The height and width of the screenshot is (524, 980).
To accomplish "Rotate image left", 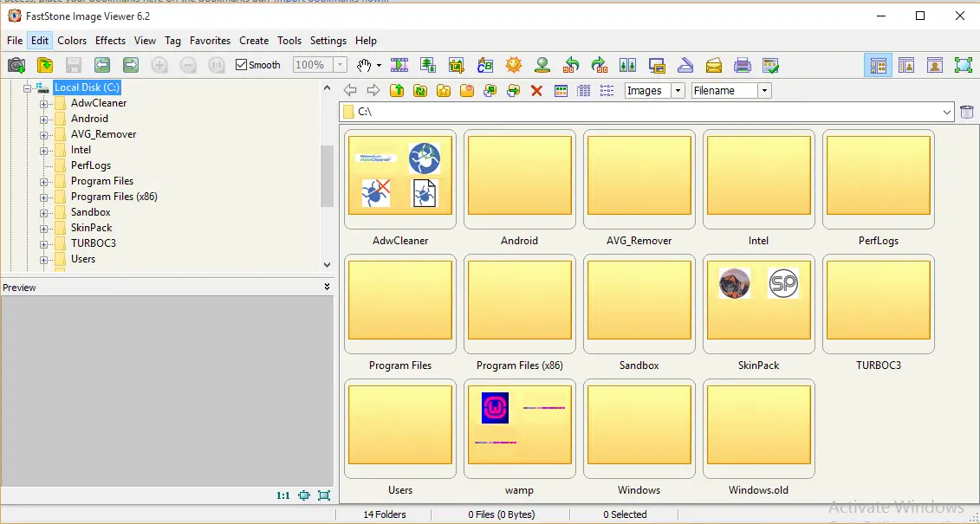I will click(x=569, y=65).
